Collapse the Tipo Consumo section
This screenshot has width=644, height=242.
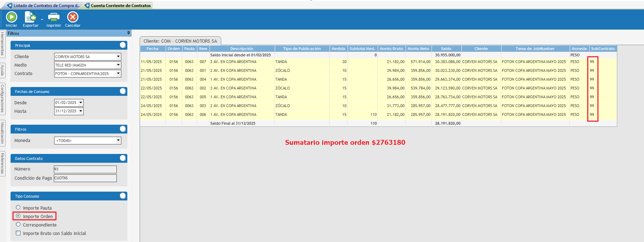pos(123,196)
